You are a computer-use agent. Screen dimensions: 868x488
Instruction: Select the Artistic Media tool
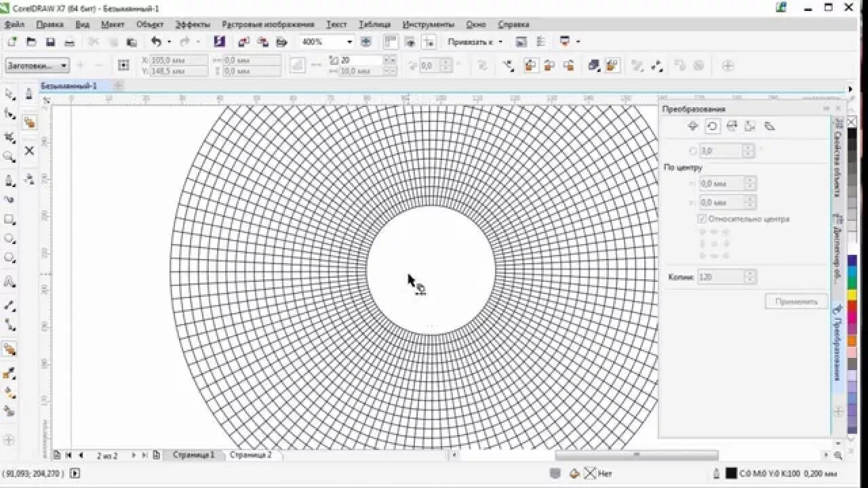pos(9,200)
